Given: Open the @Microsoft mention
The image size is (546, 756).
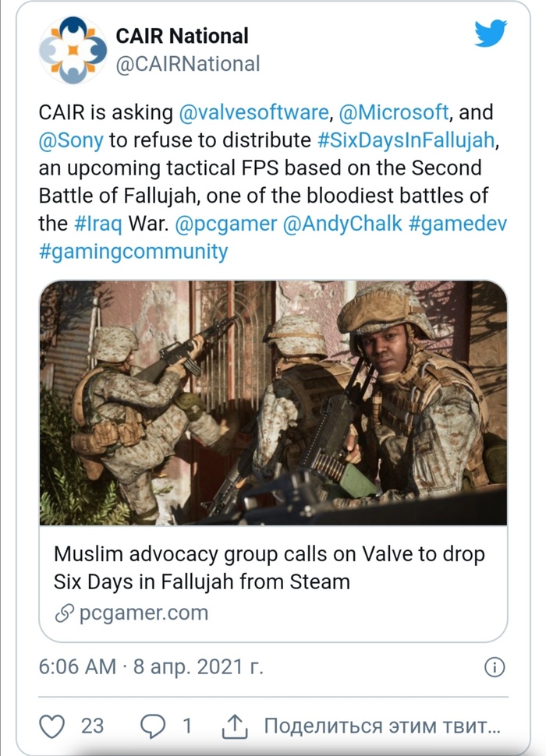Looking at the screenshot, I should (393, 112).
